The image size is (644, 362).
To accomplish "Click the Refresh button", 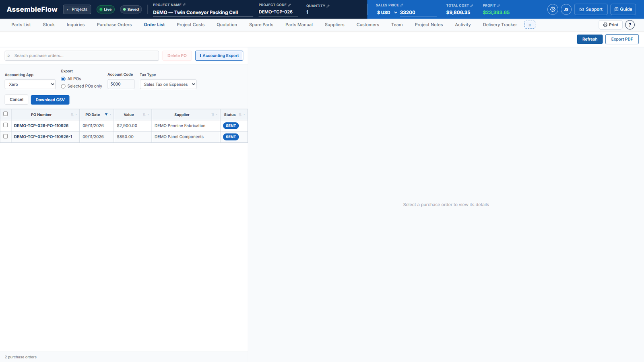I will pos(590,39).
